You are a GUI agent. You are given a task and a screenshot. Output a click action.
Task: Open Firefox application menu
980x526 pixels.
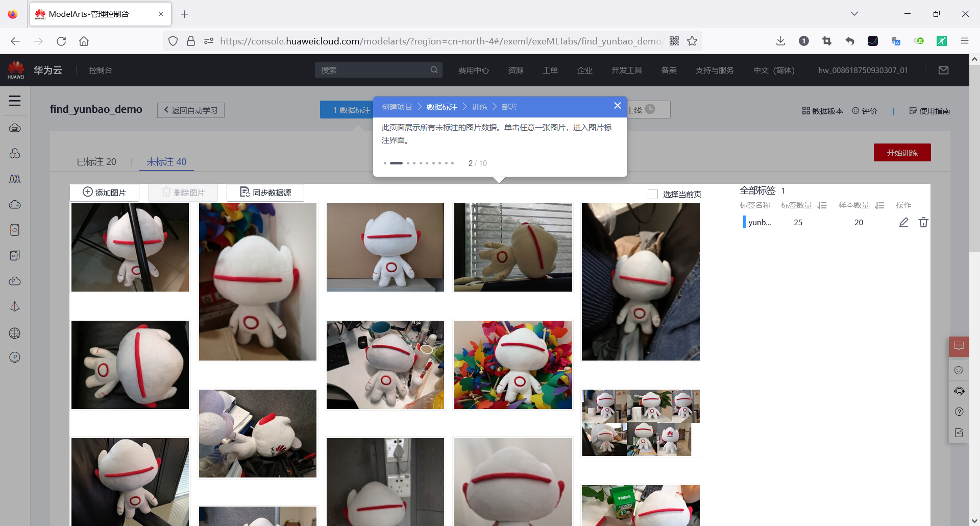pyautogui.click(x=965, y=41)
